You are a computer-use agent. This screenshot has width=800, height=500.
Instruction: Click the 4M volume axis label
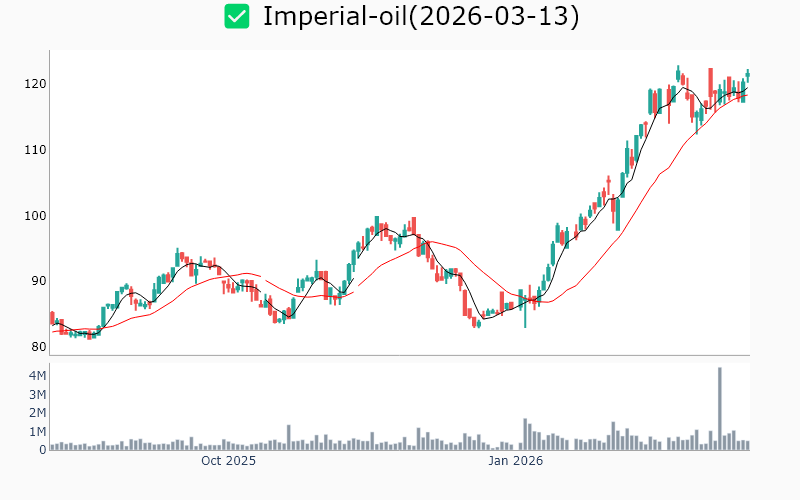pos(36,376)
